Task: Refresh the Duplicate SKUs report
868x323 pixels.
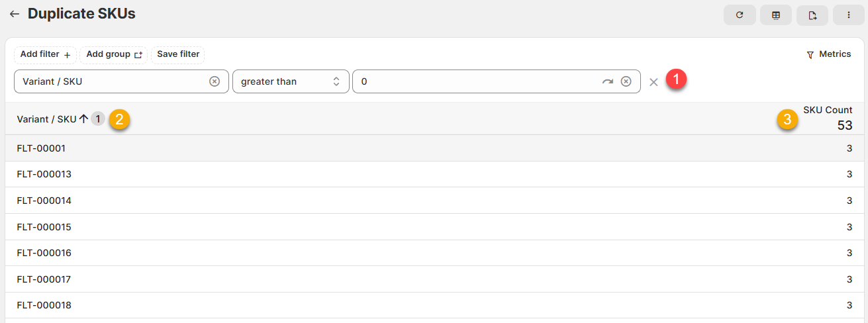Action: (740, 15)
